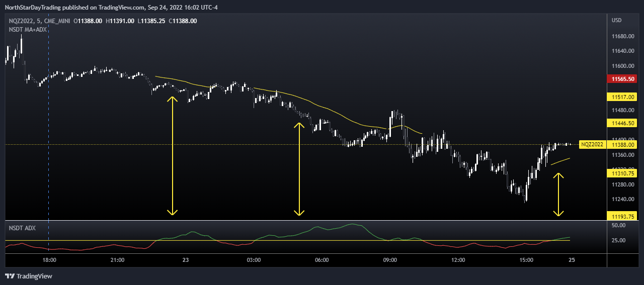Click the 09:00 time axis label
The width and height of the screenshot is (644, 285).
click(390, 260)
